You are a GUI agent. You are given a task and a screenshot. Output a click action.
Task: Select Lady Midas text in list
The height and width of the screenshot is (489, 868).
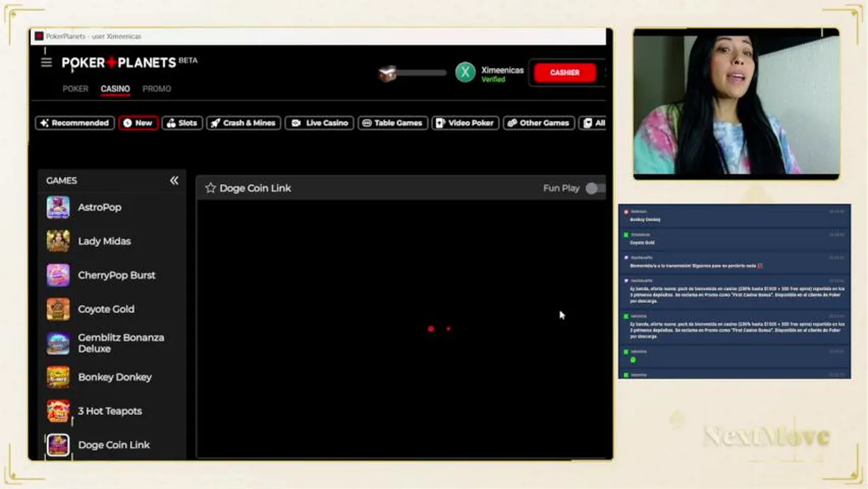(x=104, y=241)
